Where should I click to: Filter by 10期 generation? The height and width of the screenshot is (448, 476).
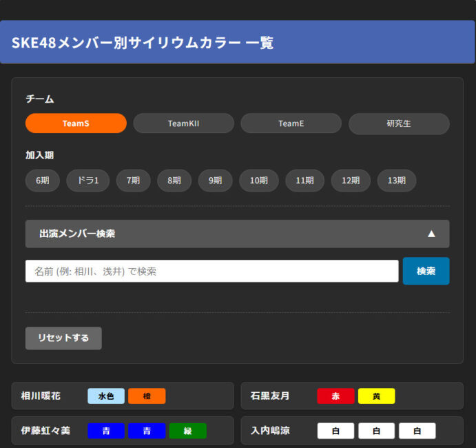[259, 181]
